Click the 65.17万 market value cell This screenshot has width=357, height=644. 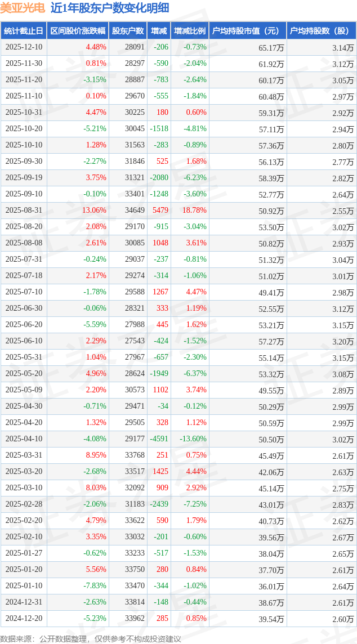tap(271, 48)
